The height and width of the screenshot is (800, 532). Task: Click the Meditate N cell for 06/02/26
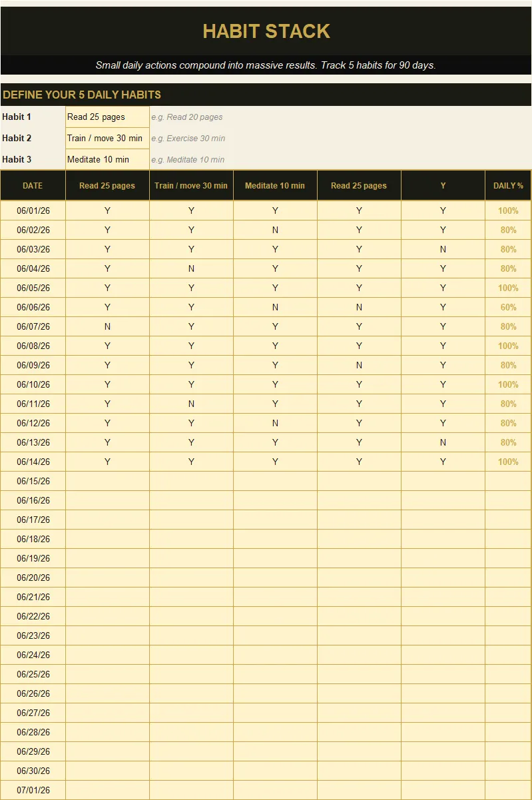275,230
